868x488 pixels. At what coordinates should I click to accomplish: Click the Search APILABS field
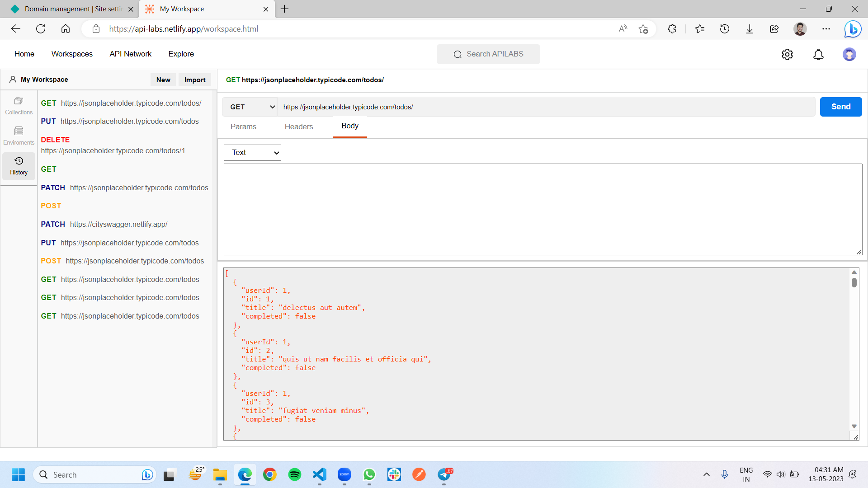tap(488, 54)
